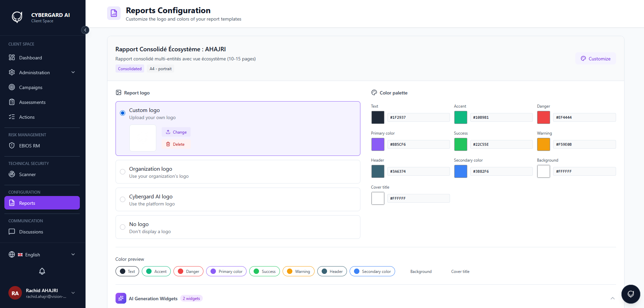The height and width of the screenshot is (308, 644).
Task: Expand the Administration menu chevron
Action: pyautogui.click(x=73, y=72)
